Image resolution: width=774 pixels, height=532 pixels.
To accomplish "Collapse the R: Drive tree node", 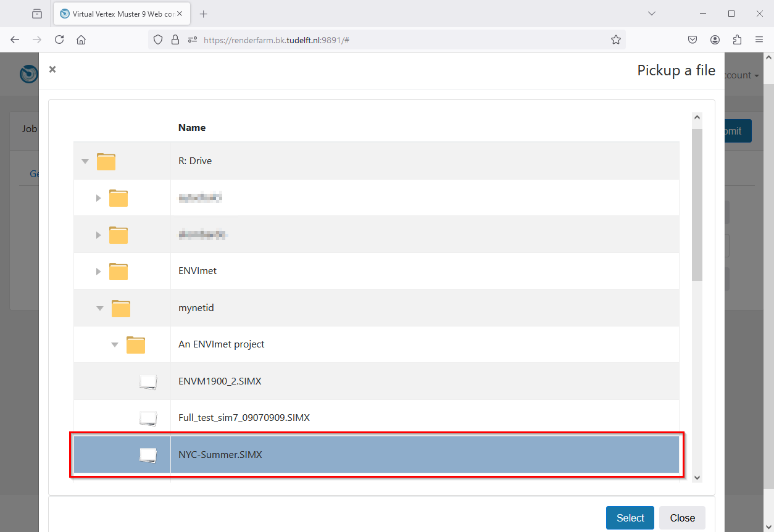I will coord(85,160).
